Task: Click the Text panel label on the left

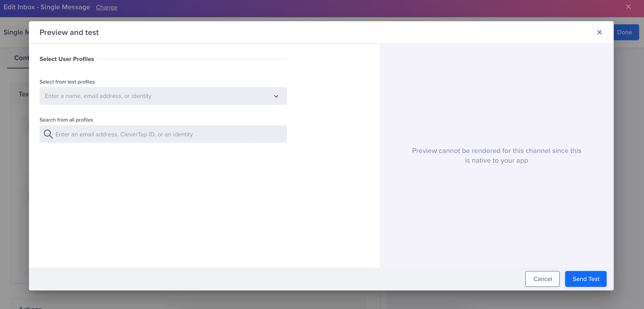Action: [x=24, y=94]
